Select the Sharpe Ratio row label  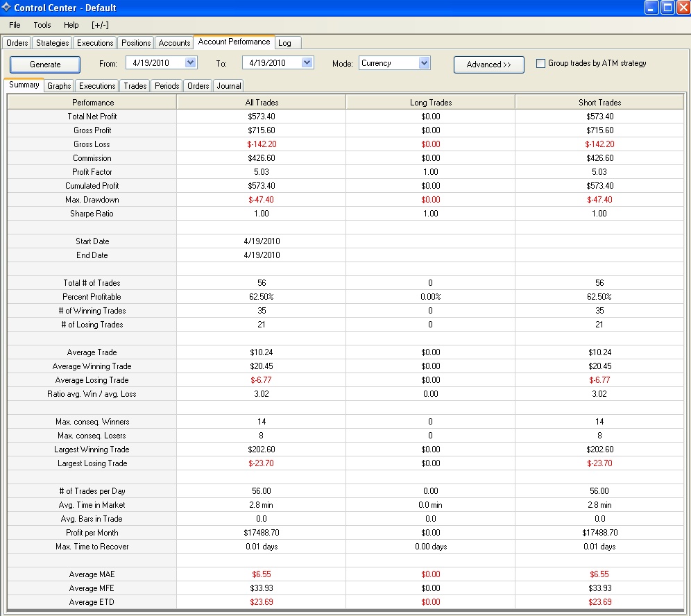(92, 214)
